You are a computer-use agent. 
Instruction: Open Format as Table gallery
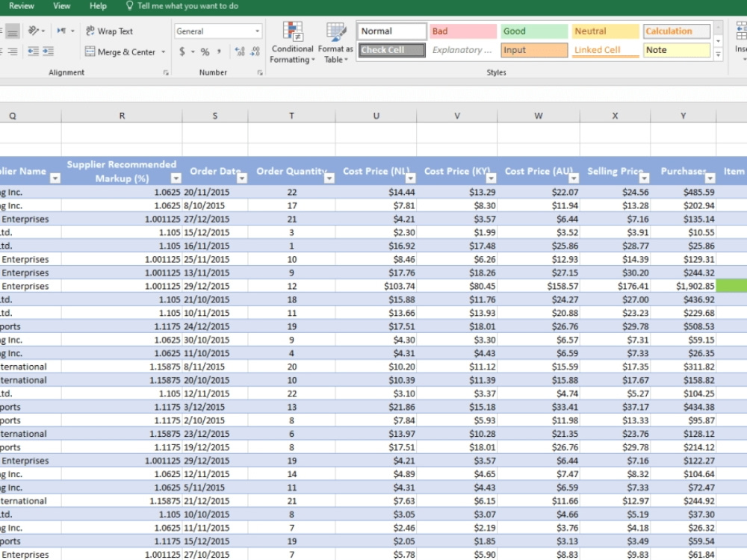pyautogui.click(x=335, y=43)
